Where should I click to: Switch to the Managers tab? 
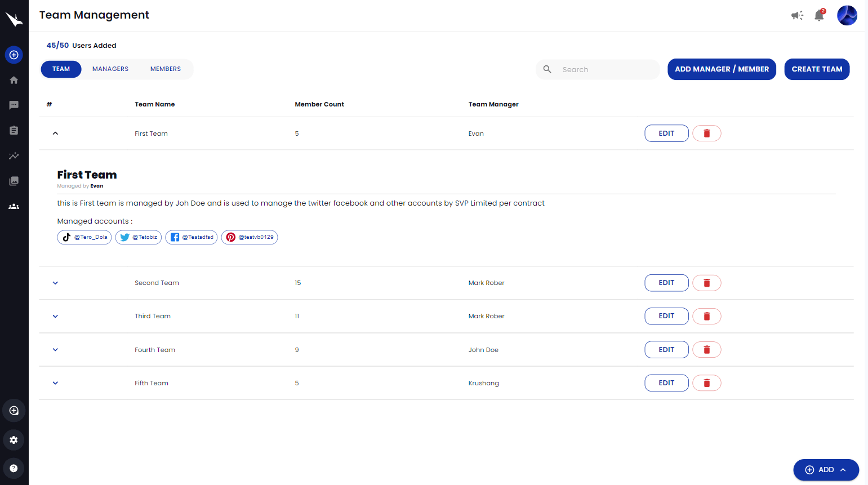click(110, 69)
